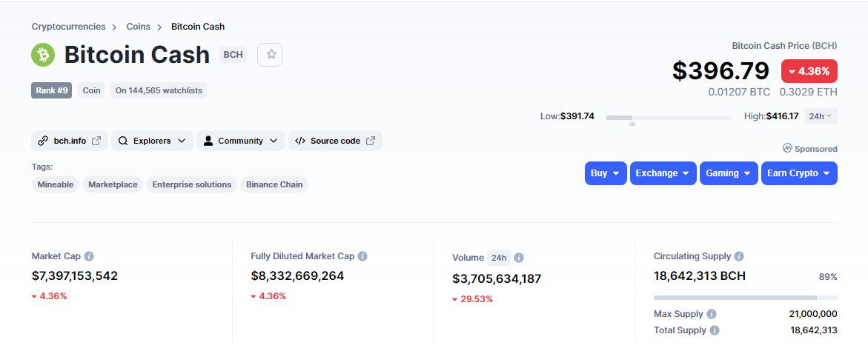Viewport: 868px width, 354px height.
Task: Click the Low $391.74 value
Action: coord(577,116)
